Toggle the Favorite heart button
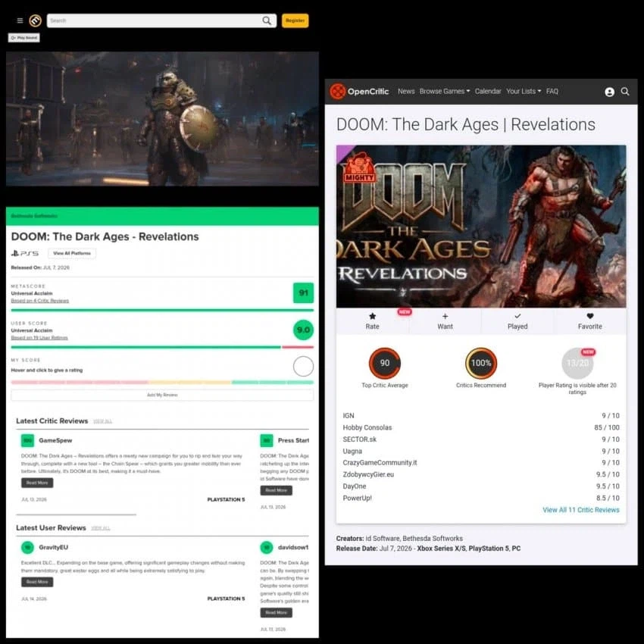The image size is (644, 644). coord(589,321)
